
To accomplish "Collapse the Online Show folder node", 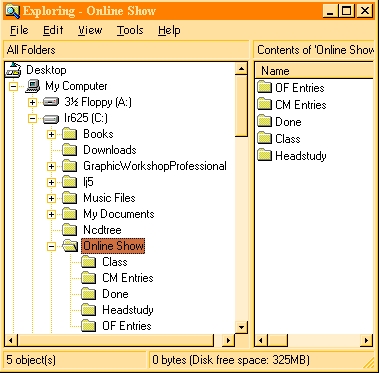I will pos(51,247).
